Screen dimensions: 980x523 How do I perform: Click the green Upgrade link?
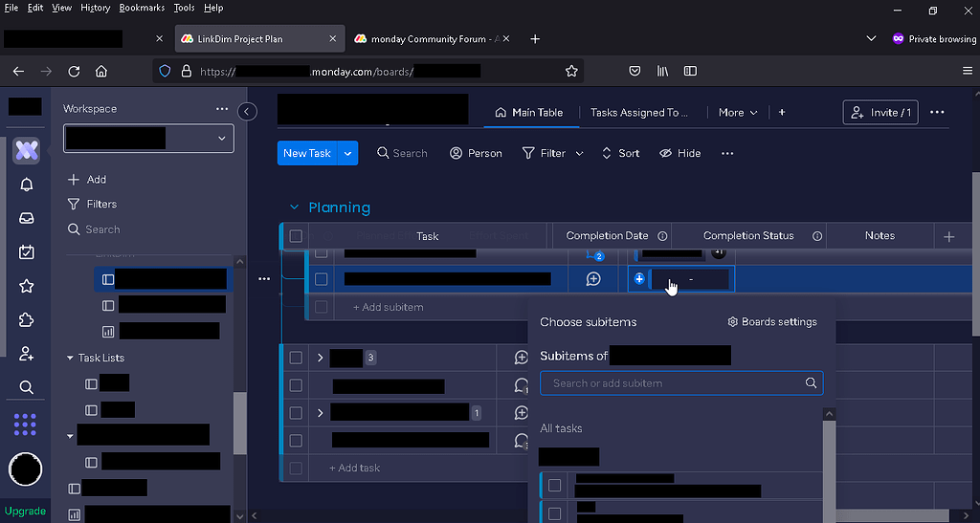[25, 511]
